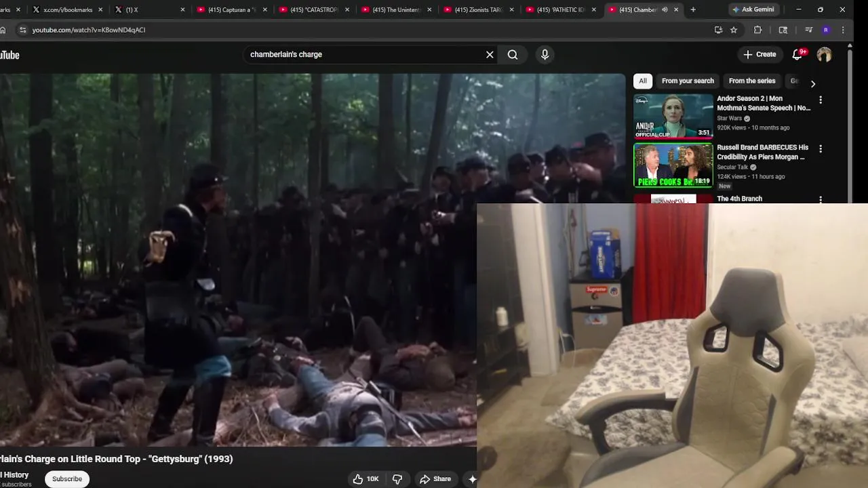Image resolution: width=868 pixels, height=488 pixels.
Task: Open Chrome three-dot menu
Action: click(x=843, y=30)
